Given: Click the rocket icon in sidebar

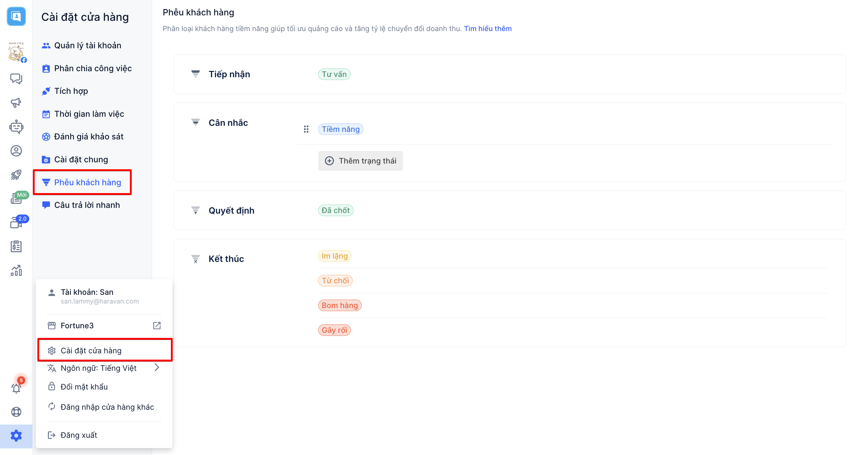Looking at the screenshot, I should point(16,175).
